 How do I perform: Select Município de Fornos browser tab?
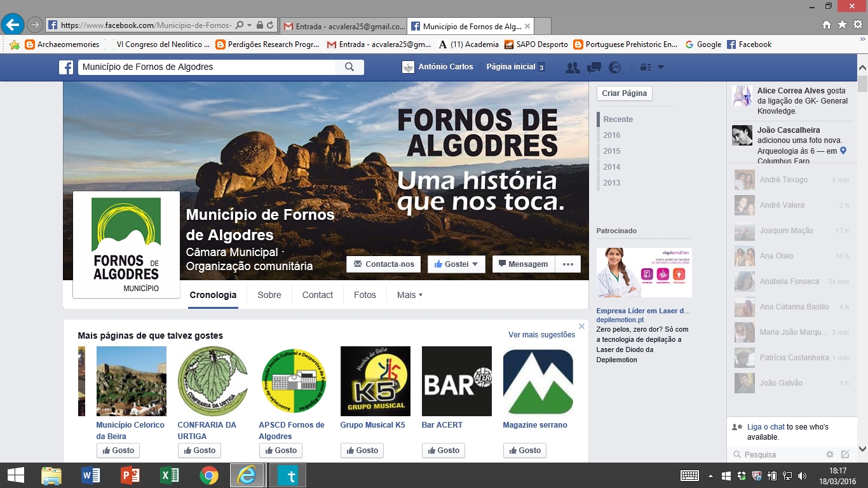coord(471,26)
